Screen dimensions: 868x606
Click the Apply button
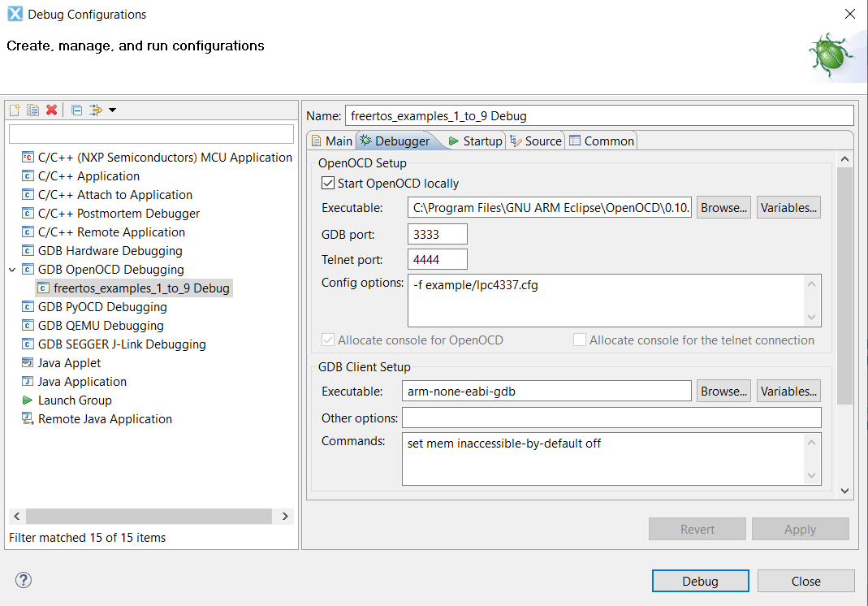click(x=801, y=529)
